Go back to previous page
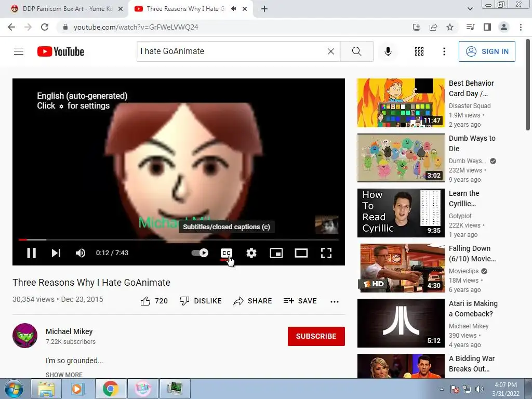This screenshot has width=532, height=399. pyautogui.click(x=11, y=27)
